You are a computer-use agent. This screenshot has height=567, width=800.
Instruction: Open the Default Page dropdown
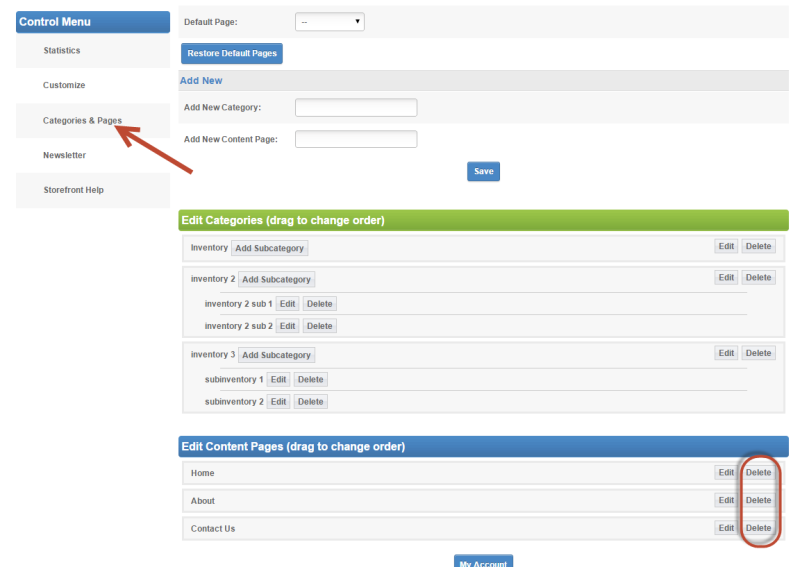[330, 22]
